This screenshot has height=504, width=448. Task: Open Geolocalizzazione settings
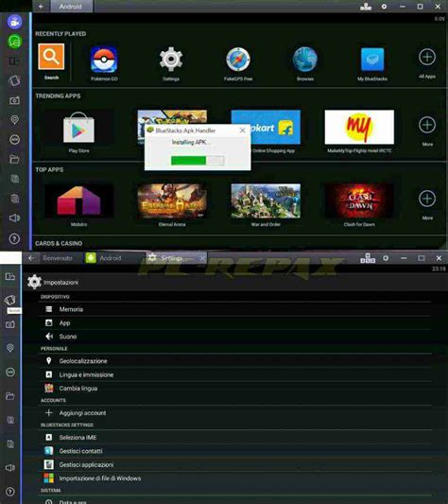tap(235, 361)
